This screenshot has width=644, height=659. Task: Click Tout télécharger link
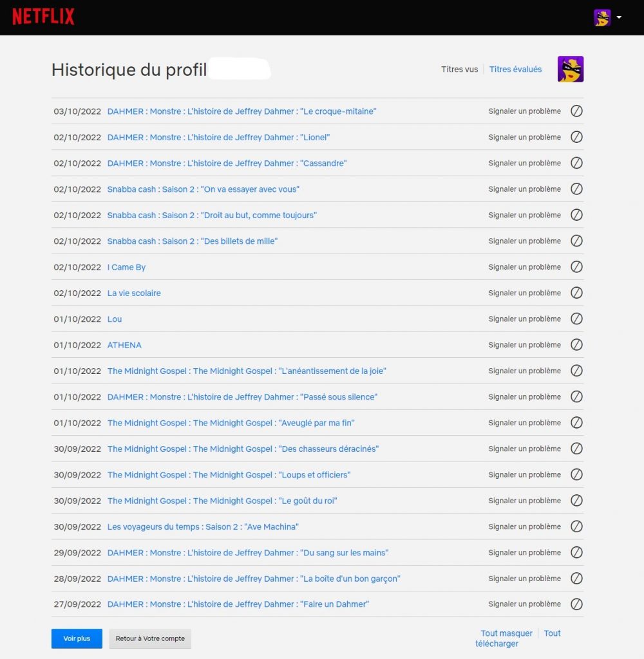(518, 638)
